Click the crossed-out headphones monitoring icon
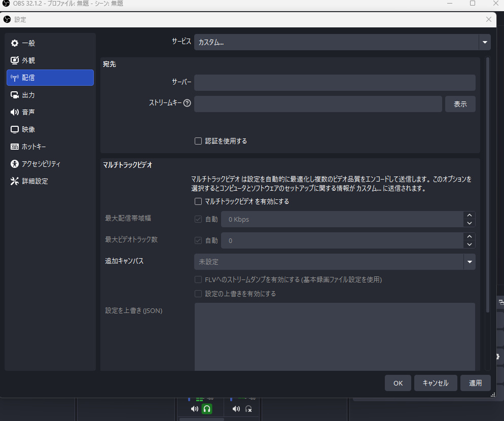504x421 pixels. 248,409
